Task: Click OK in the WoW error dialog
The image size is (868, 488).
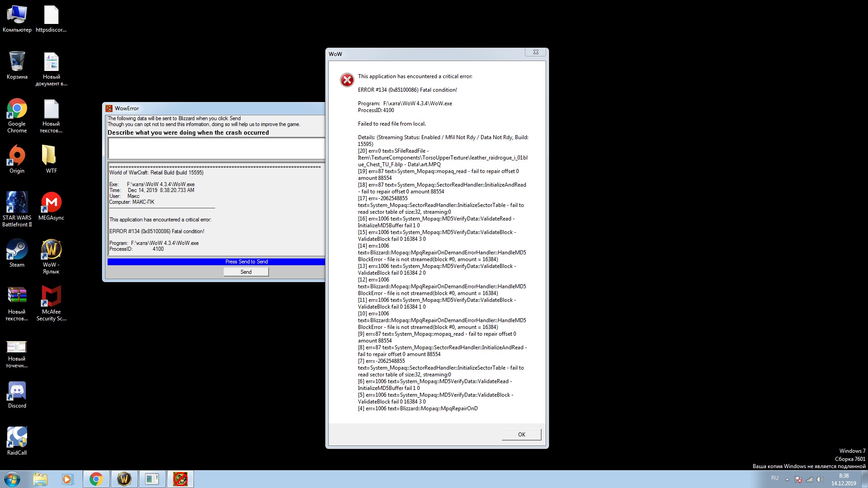Action: [x=521, y=434]
